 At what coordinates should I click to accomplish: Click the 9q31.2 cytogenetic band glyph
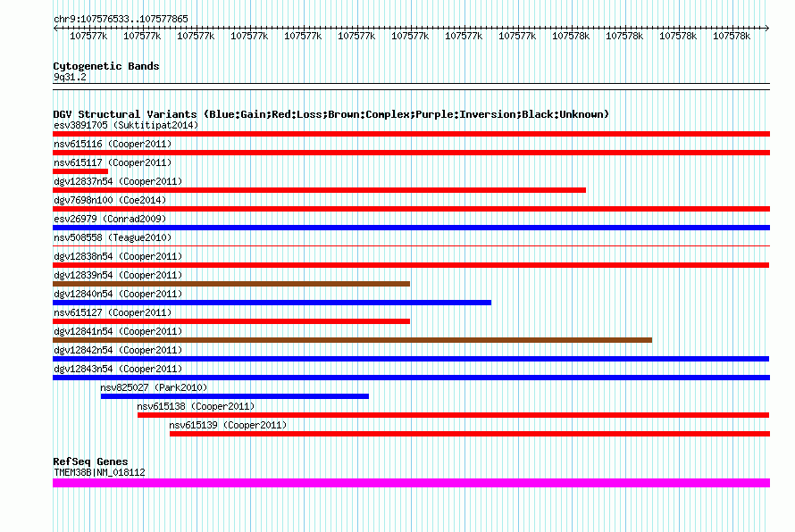tap(411, 87)
